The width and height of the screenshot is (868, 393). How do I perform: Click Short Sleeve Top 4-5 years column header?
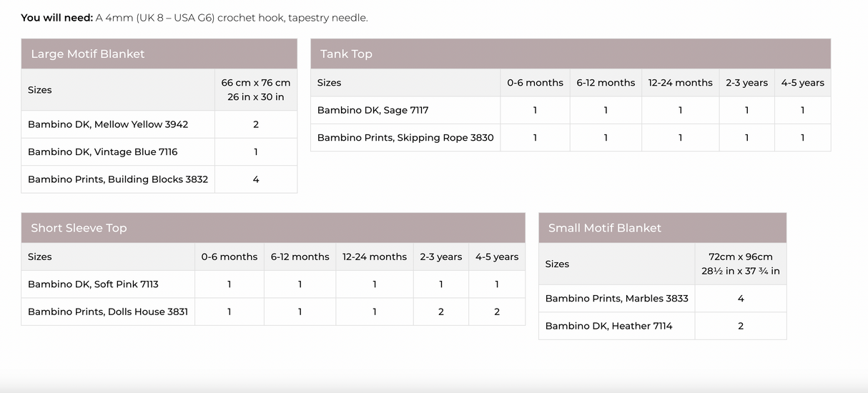(x=497, y=257)
